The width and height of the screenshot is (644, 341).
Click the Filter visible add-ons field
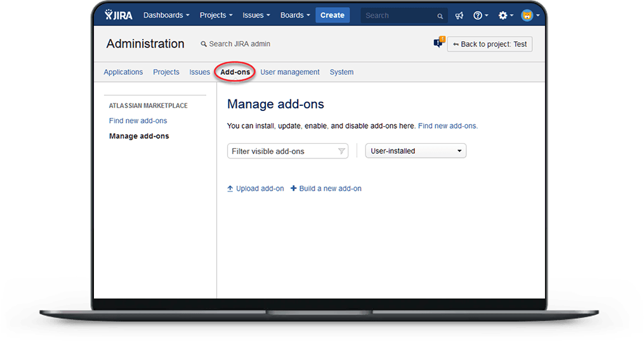point(287,151)
